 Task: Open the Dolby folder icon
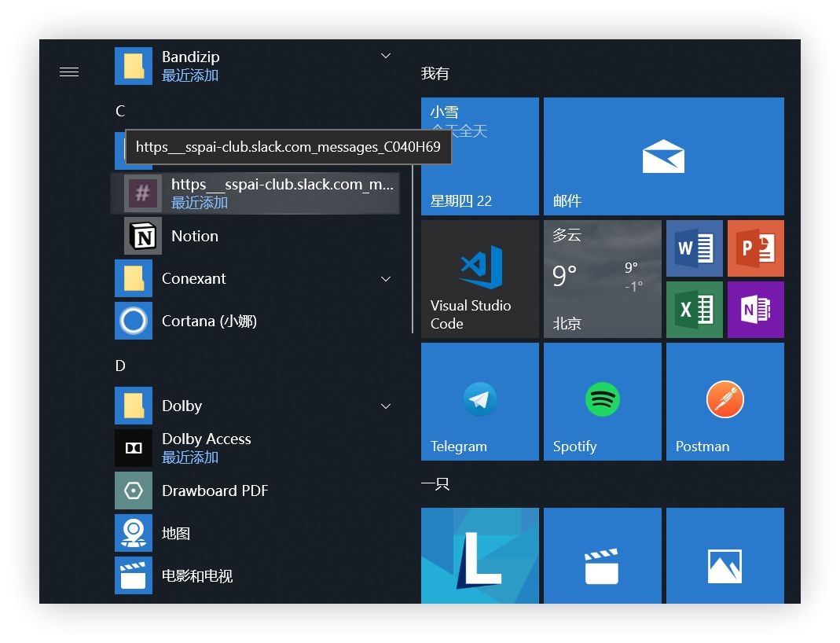pos(134,406)
